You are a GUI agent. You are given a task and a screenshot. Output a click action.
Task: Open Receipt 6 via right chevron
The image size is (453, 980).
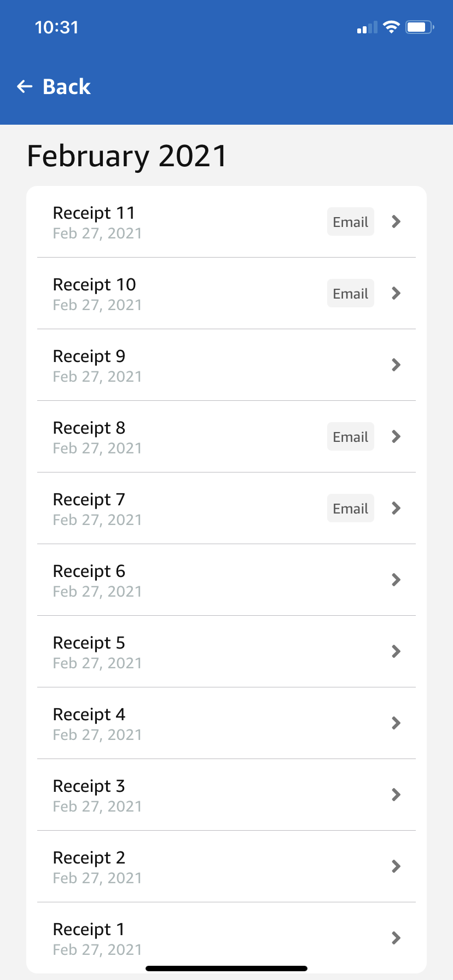[x=397, y=580]
